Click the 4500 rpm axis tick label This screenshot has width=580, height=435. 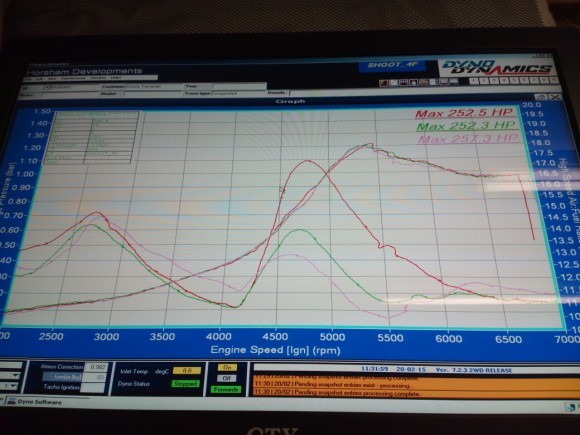tap(275, 337)
